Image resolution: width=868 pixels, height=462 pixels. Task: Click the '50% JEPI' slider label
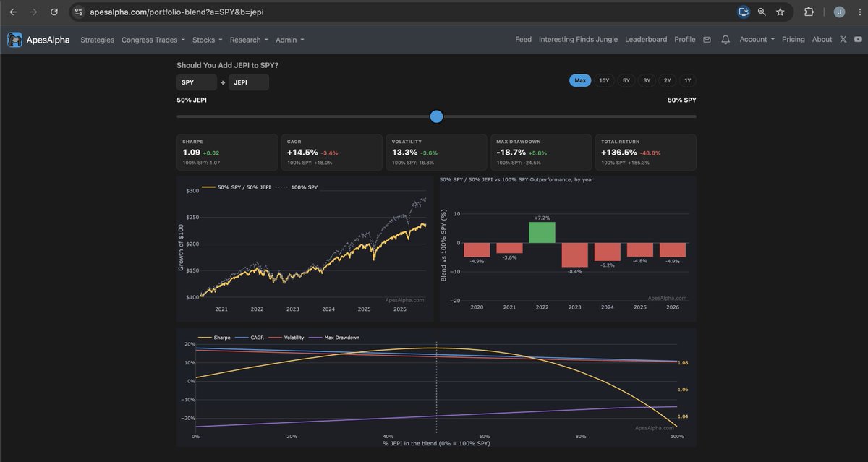[x=192, y=100]
